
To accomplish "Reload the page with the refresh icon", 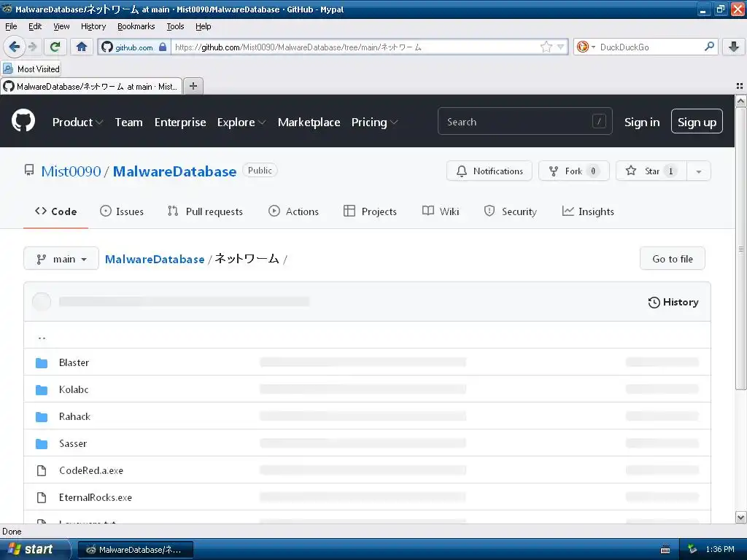I will 55,47.
